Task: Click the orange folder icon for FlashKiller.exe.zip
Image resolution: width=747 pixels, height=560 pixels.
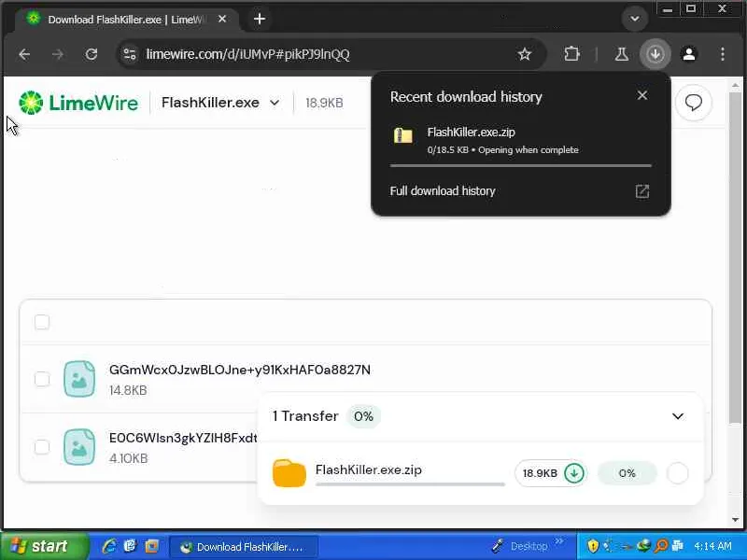Action: (289, 473)
